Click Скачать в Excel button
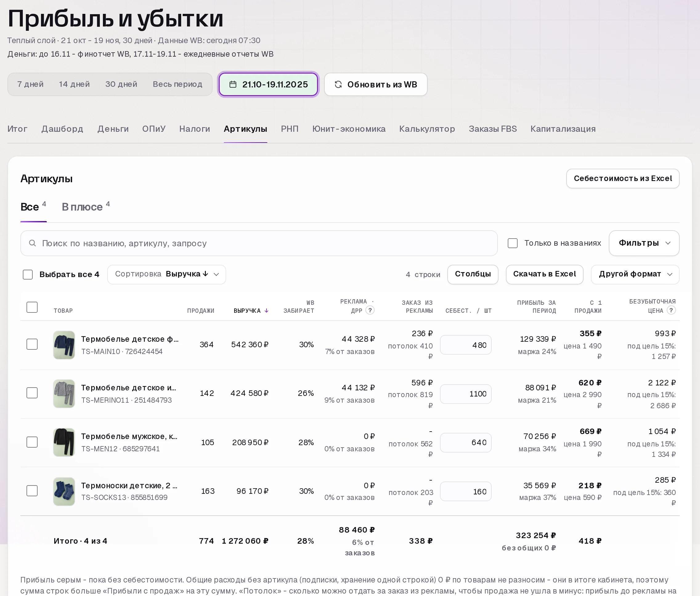Image resolution: width=700 pixels, height=596 pixels. click(x=544, y=274)
